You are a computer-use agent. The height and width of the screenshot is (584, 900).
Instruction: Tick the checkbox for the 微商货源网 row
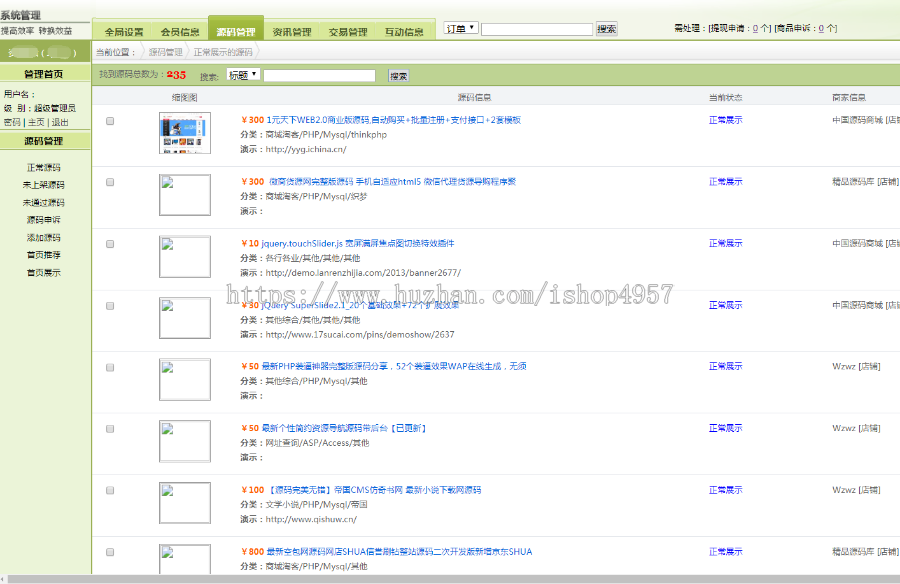110,183
